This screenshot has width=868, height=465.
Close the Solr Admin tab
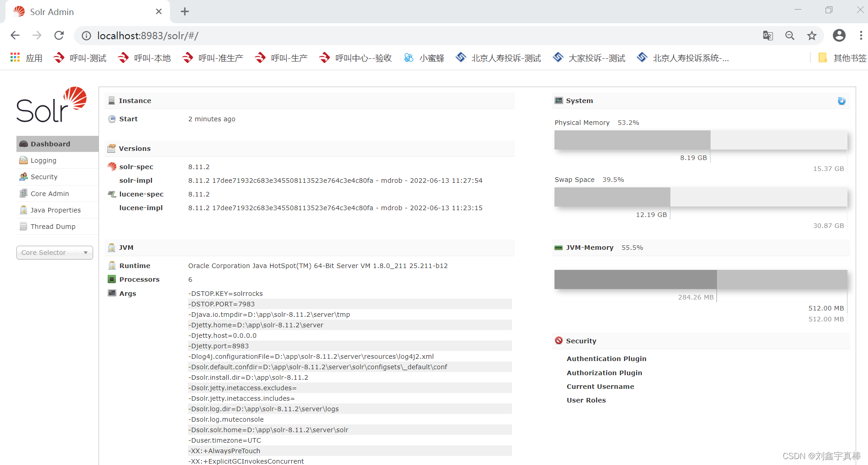coord(159,11)
